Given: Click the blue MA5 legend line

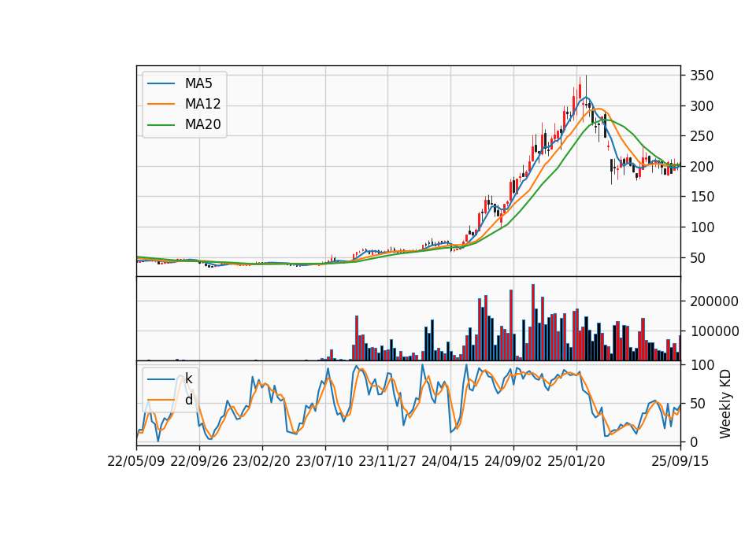Looking at the screenshot, I should (x=161, y=83).
